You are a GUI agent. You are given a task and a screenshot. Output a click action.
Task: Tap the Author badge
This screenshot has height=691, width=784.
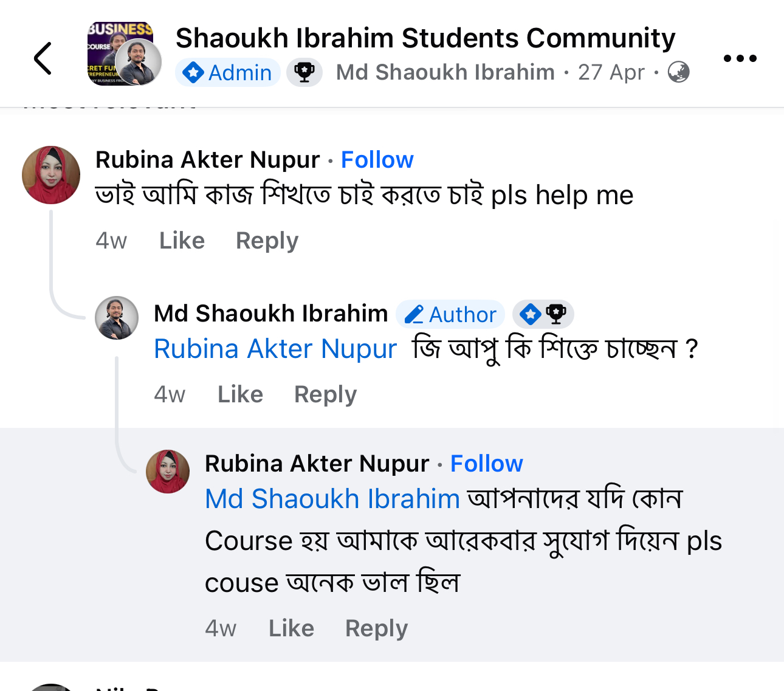point(450,314)
